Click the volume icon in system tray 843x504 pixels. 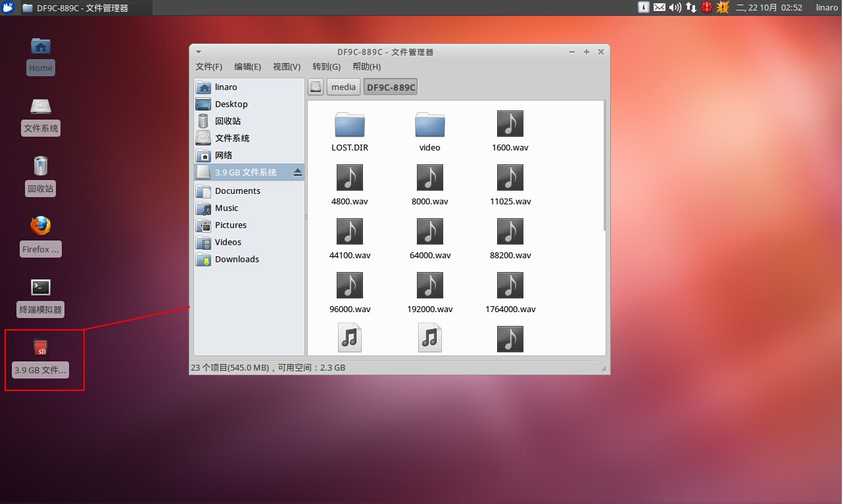[675, 7]
